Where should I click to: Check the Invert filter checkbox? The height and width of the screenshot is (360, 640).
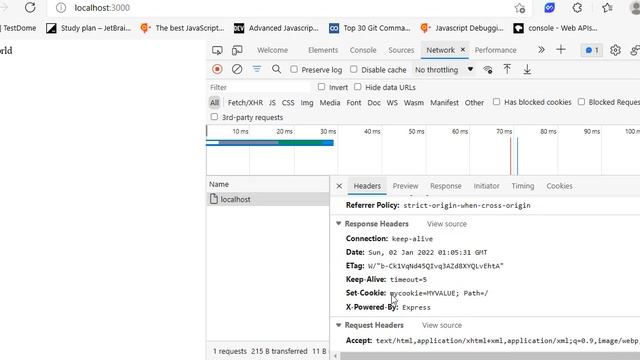click(322, 87)
